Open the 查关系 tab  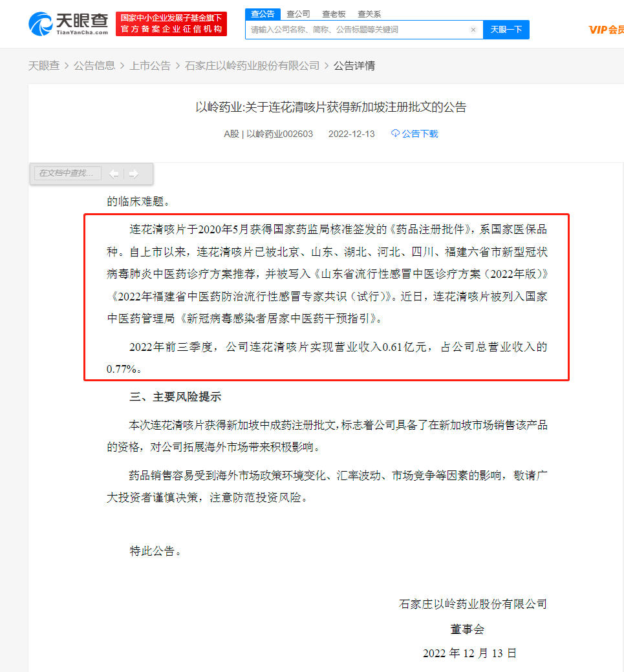(x=369, y=14)
